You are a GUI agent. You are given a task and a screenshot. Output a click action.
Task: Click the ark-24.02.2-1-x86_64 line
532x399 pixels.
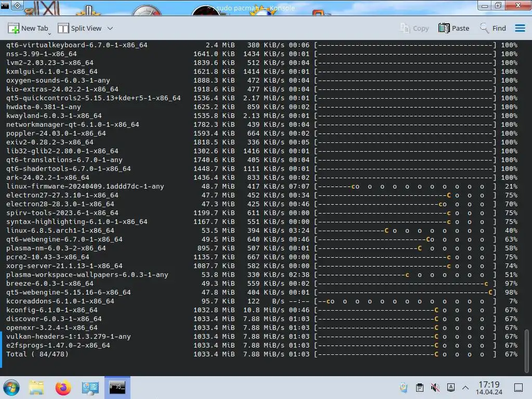262,178
